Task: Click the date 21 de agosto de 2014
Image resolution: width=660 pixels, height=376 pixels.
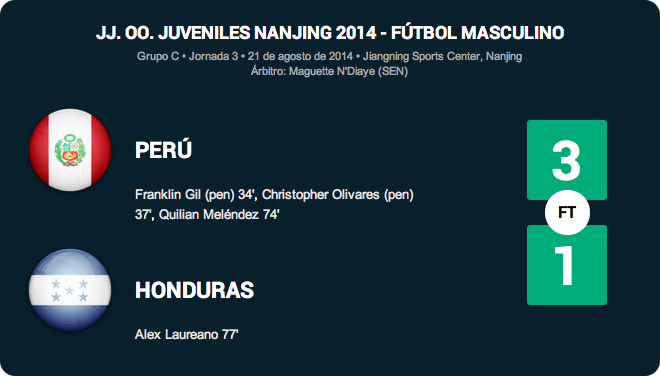Action: point(300,56)
